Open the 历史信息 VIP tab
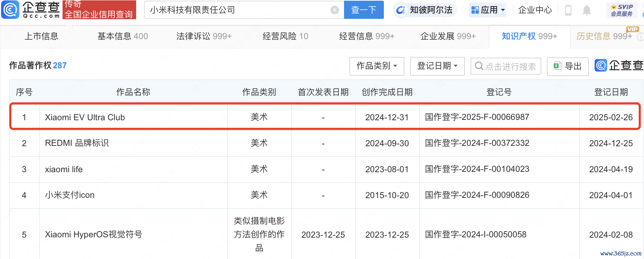This screenshot has width=644, height=259. (x=604, y=36)
